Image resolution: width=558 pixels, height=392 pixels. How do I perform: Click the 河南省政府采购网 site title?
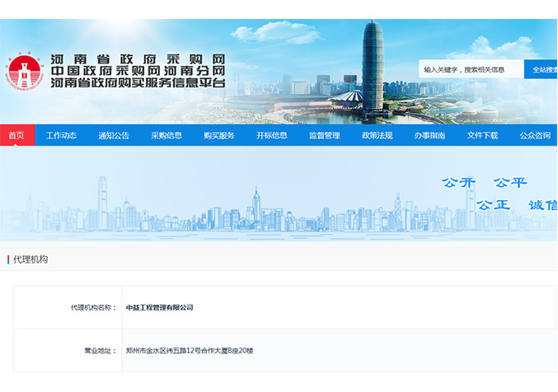138,59
